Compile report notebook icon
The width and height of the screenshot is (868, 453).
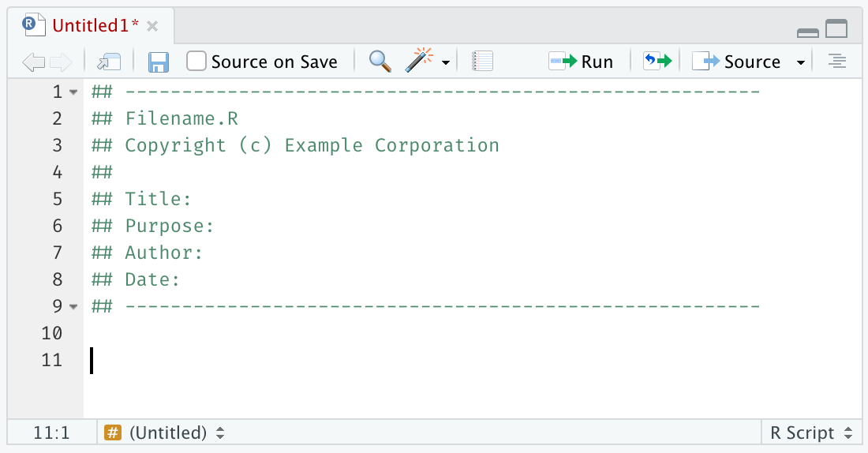point(482,62)
